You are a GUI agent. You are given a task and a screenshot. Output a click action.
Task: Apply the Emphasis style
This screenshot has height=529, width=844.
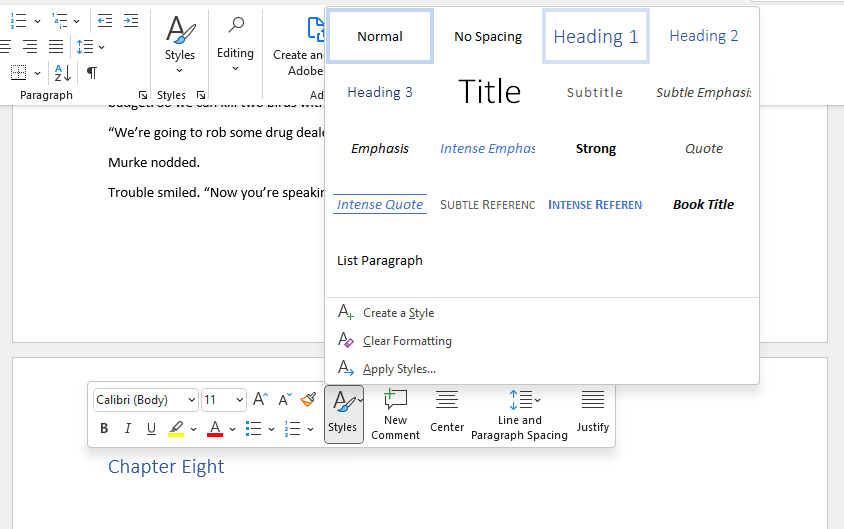pos(380,148)
